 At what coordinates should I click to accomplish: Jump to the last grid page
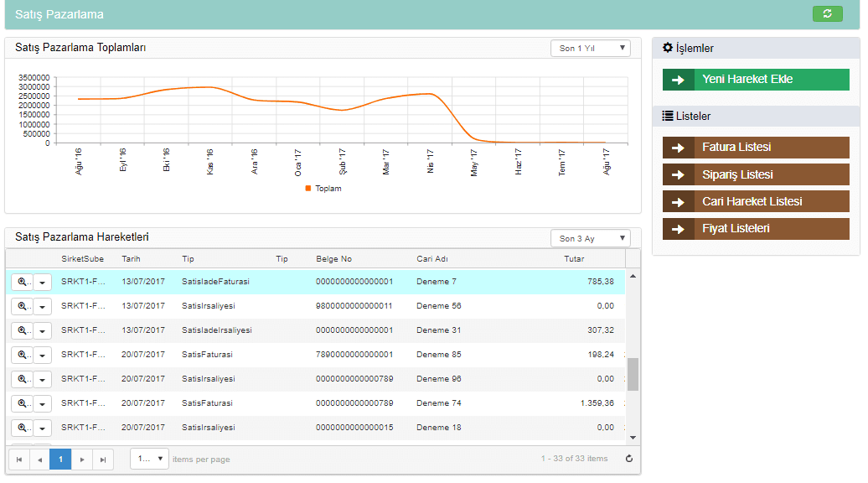click(102, 460)
